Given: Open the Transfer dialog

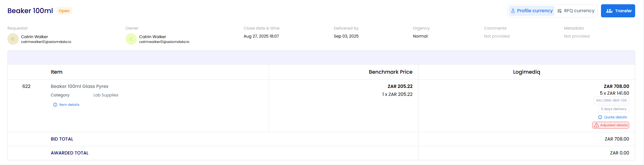Looking at the screenshot, I should pos(618,11).
